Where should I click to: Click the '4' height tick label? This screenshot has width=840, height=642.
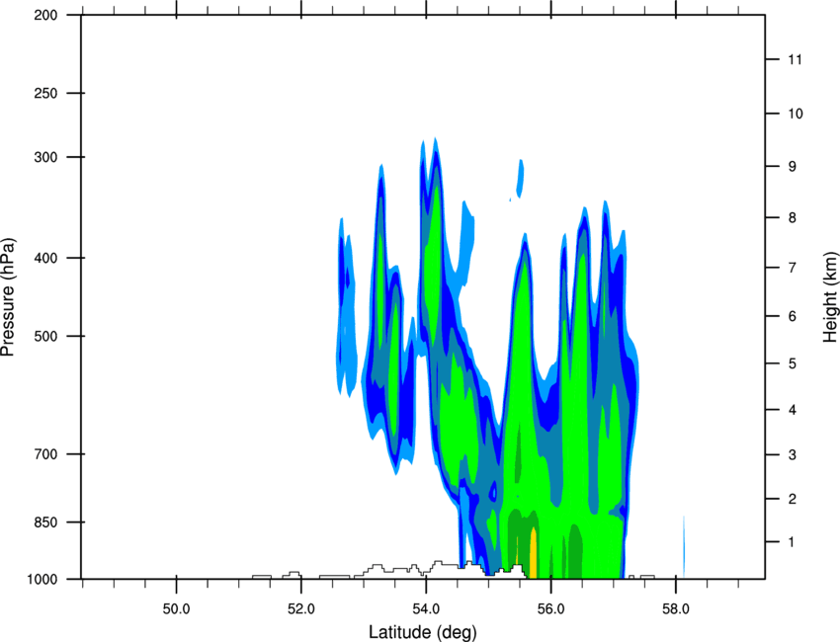(x=793, y=410)
